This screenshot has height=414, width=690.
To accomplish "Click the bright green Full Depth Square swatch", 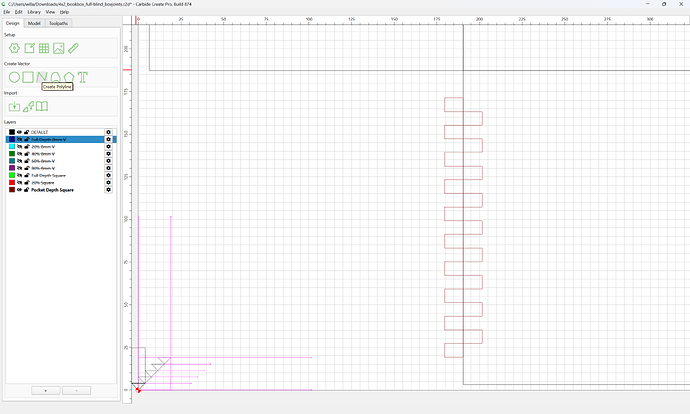I will click(12, 175).
